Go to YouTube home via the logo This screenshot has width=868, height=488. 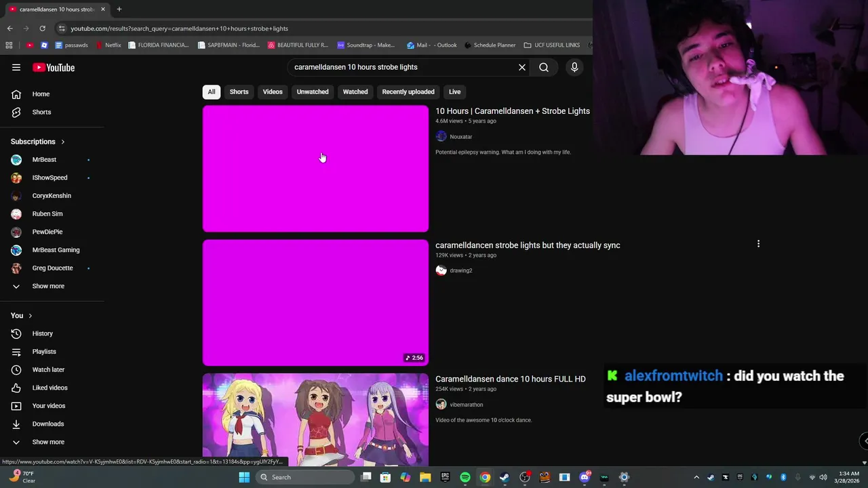(54, 67)
